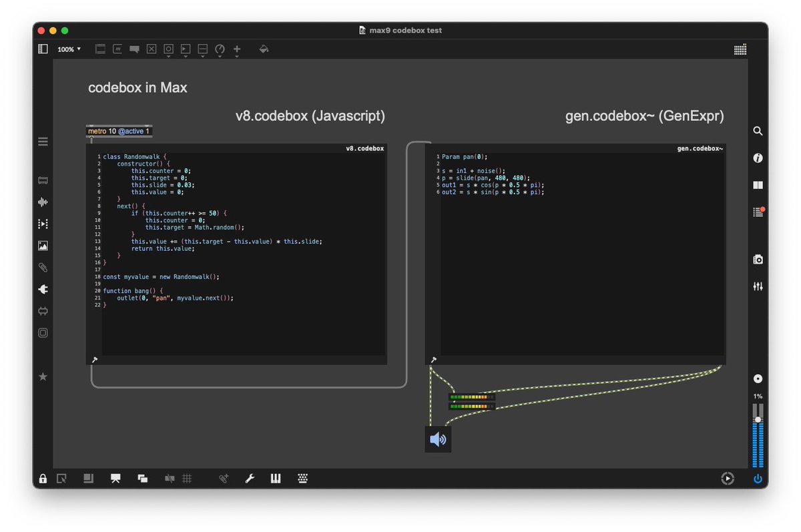
Task: Toggle the patcher lock icon
Action: tap(43, 479)
